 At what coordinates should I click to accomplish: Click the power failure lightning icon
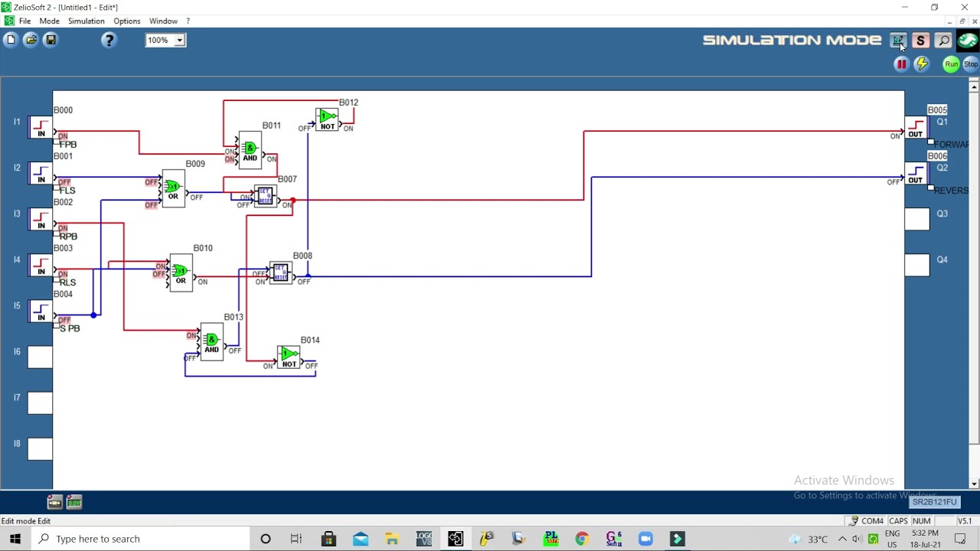pyautogui.click(x=922, y=64)
